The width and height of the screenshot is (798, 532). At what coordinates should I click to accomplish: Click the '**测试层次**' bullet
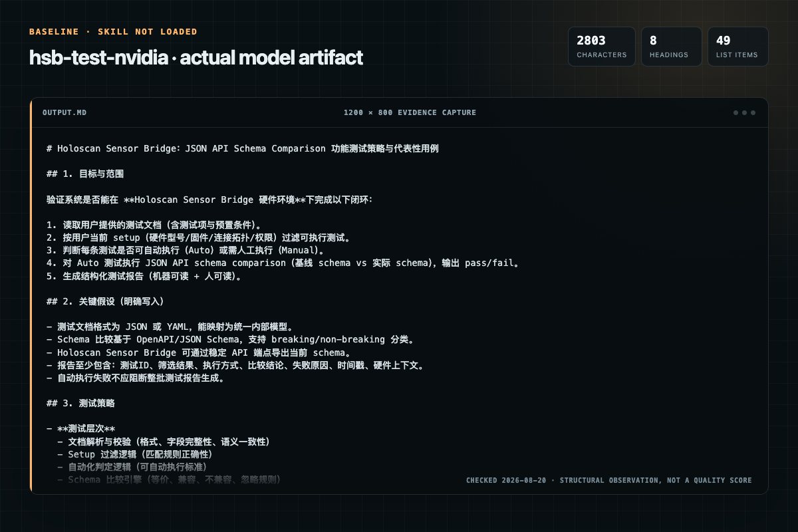tap(81, 428)
